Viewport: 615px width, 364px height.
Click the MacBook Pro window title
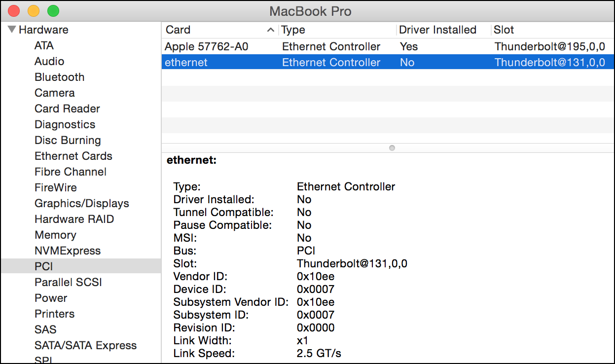click(311, 11)
